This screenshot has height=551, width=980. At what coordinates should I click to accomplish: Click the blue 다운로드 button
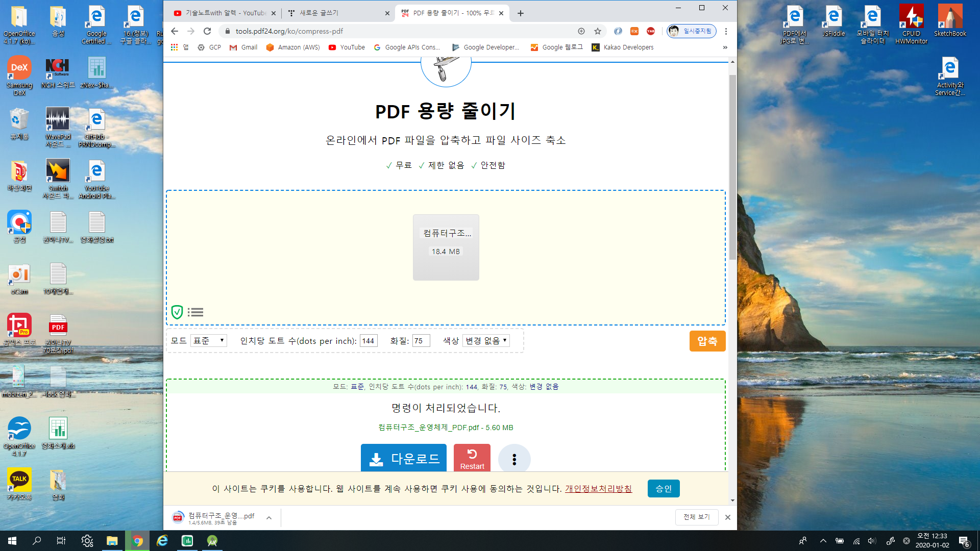403,459
